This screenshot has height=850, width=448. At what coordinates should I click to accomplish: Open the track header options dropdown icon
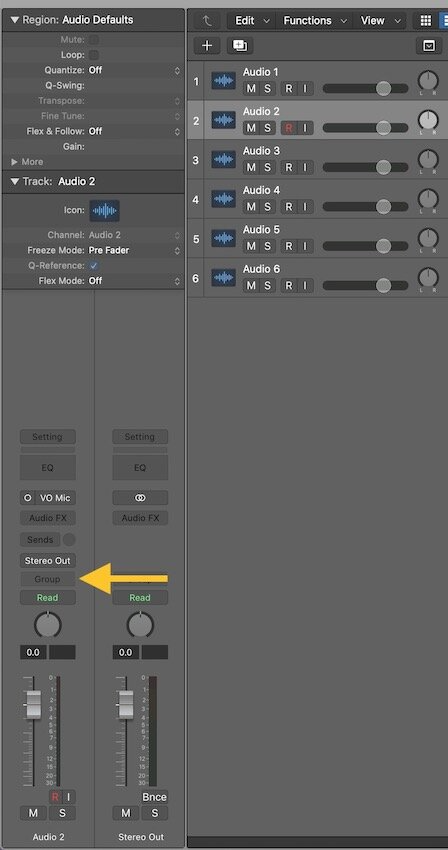coord(429,46)
